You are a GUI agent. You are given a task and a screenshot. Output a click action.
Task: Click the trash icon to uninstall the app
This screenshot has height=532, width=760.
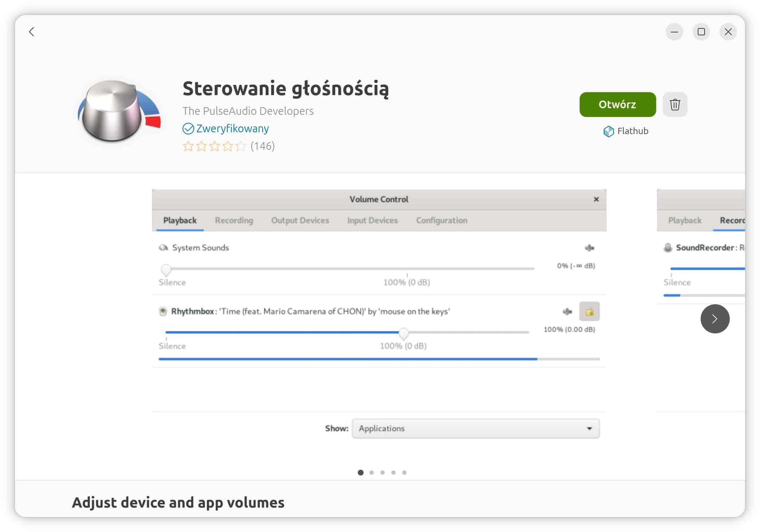[x=674, y=105]
